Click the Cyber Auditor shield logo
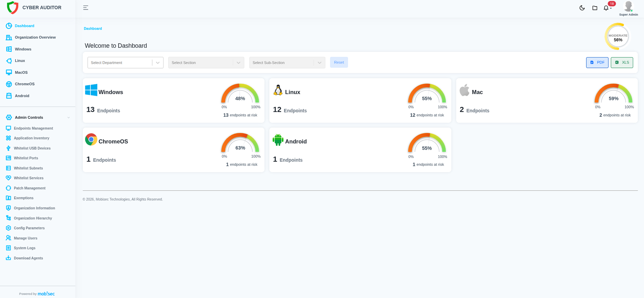644x298 pixels. point(13,8)
